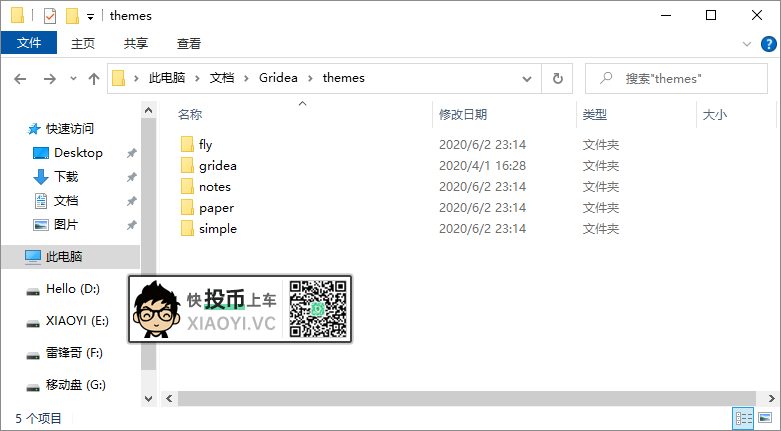Click the navigation pane scroll down arrow

click(x=148, y=398)
